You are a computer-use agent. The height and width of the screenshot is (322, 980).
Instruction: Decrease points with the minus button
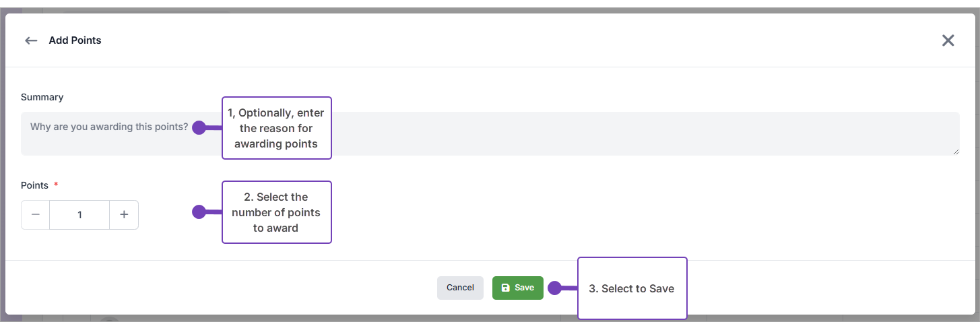pyautogui.click(x=36, y=215)
